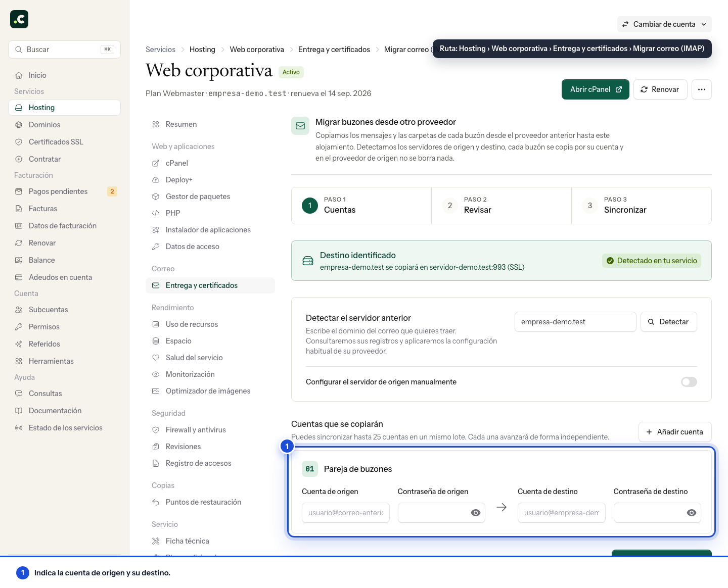The width and height of the screenshot is (728, 588).
Task: Focus the Buscar search field
Action: (x=64, y=50)
